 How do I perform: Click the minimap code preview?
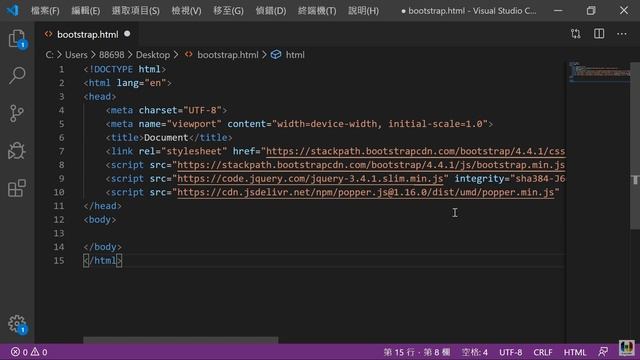pos(599,72)
